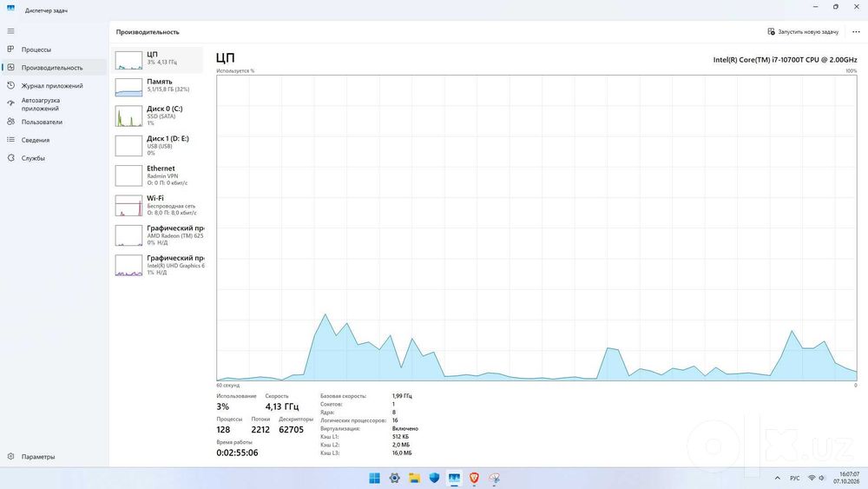Select the Память performance item
Screen dimensions: 868x489
(x=159, y=87)
